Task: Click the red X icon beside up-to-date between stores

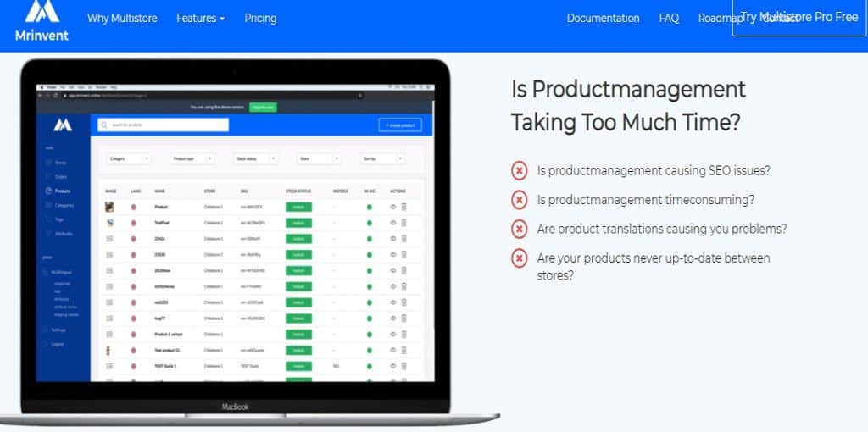Action: click(520, 258)
